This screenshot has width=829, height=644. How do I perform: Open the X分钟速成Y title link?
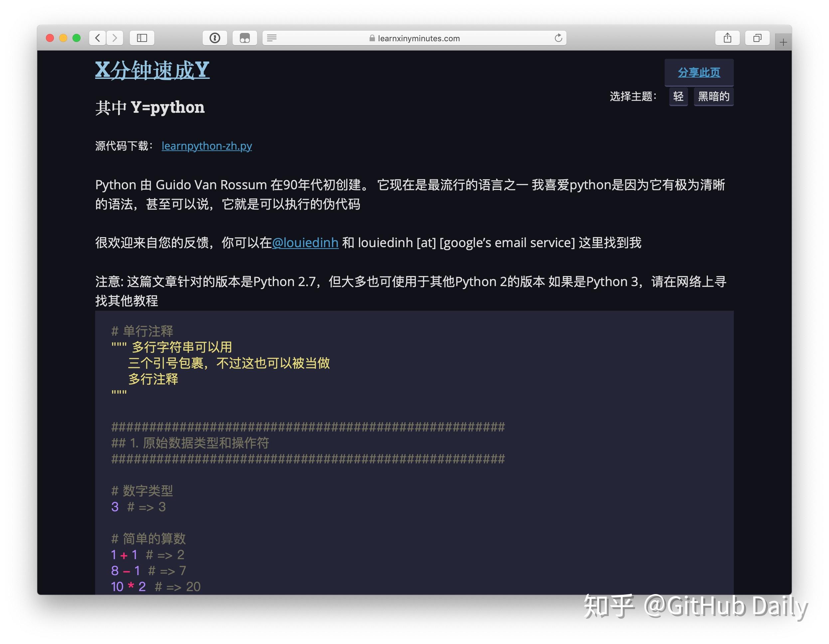(152, 70)
